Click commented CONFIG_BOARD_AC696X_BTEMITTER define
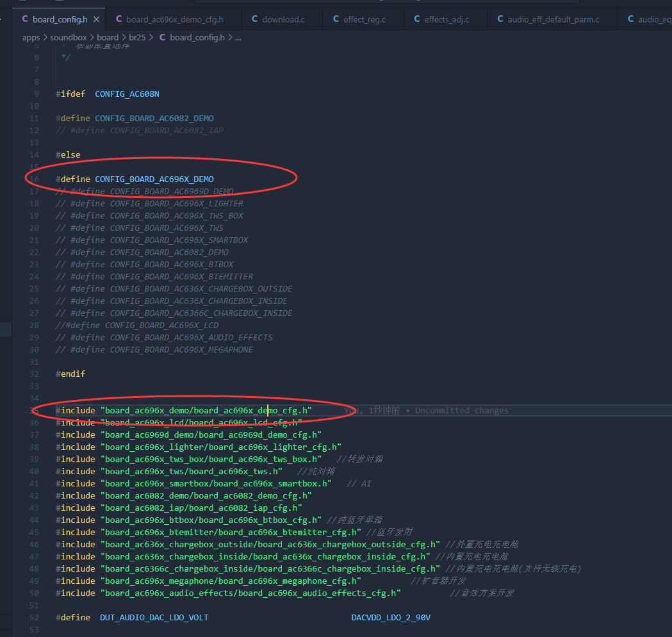The height and width of the screenshot is (637, 672). point(154,276)
